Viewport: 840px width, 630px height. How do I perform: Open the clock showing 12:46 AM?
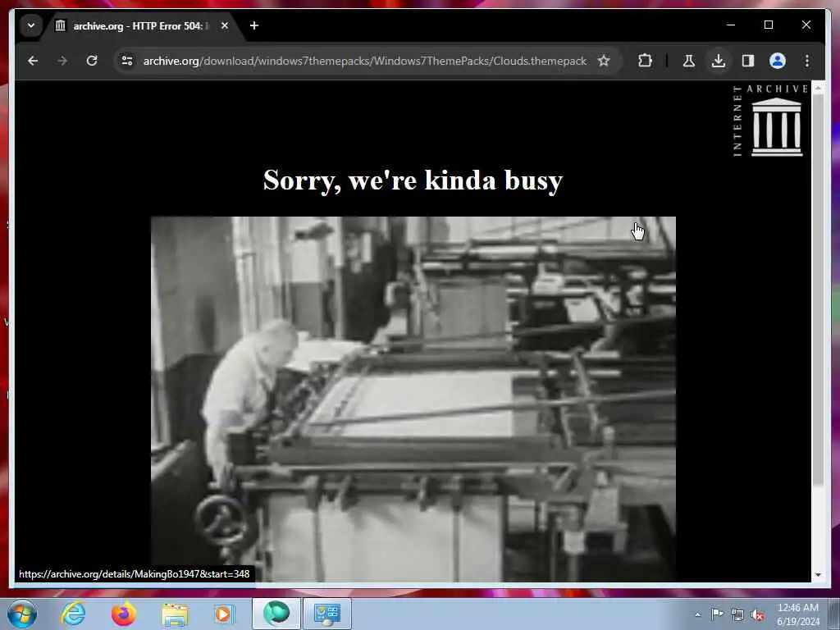tap(798, 614)
